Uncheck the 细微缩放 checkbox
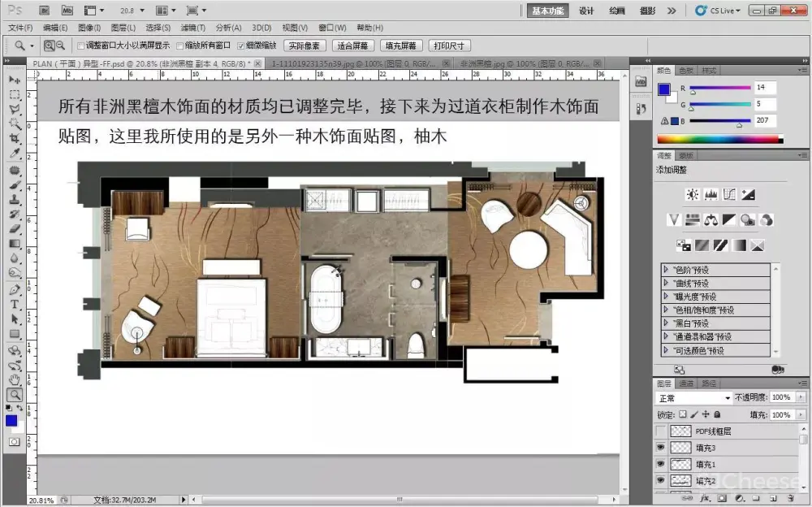This screenshot has height=507, width=812. coord(240,45)
